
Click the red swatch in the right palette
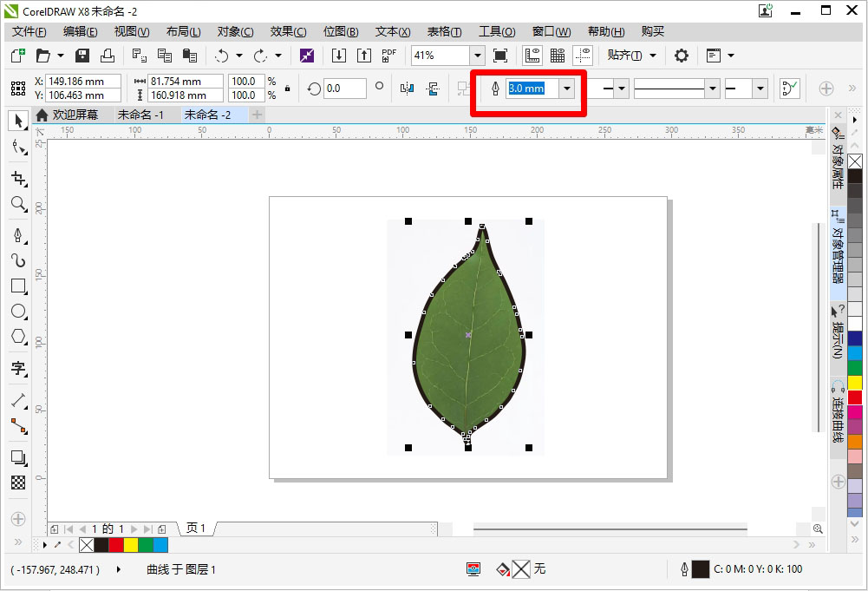(855, 397)
